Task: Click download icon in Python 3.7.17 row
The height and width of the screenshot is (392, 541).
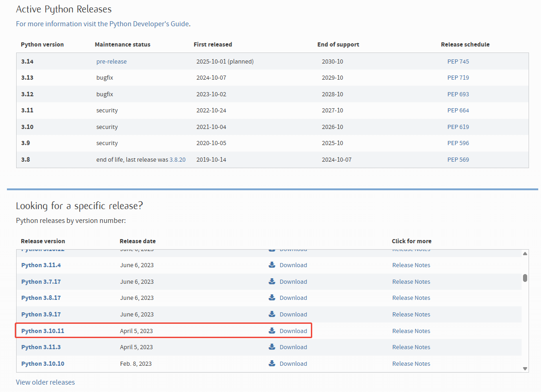Action: [x=272, y=281]
